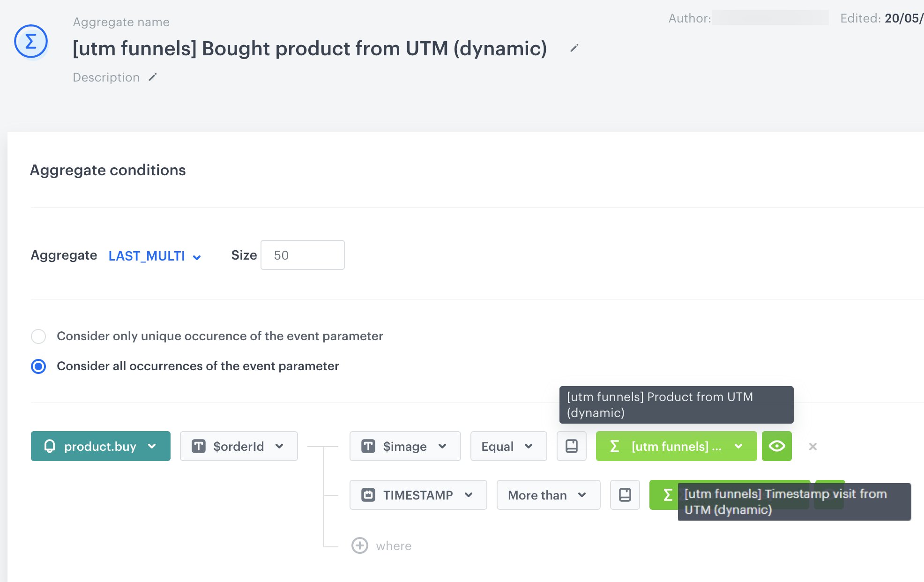This screenshot has height=582, width=924.
Task: Click the book icon in the TIMESTAMP row
Action: point(625,495)
